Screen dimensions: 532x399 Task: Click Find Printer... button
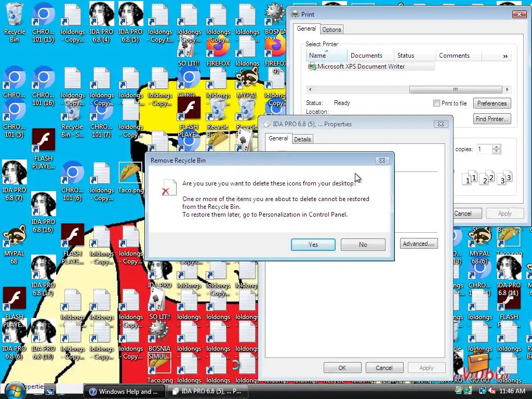tap(491, 119)
